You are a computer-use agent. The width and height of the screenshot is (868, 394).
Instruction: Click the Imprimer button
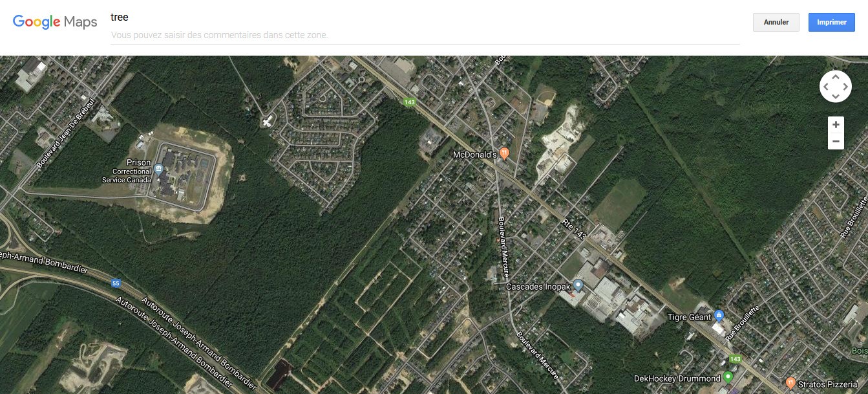[832, 22]
